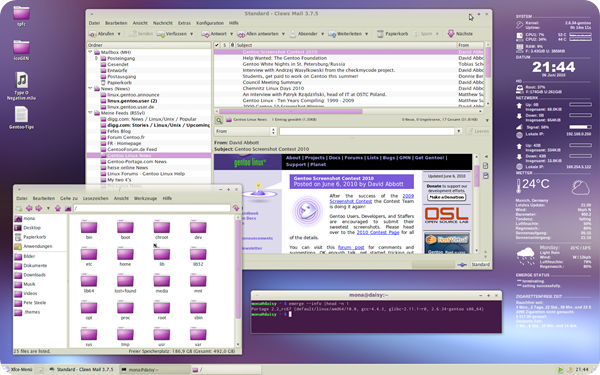Click the 2010 Contest Page link
Image resolution: width=600 pixels, height=375 pixels.
click(x=378, y=232)
